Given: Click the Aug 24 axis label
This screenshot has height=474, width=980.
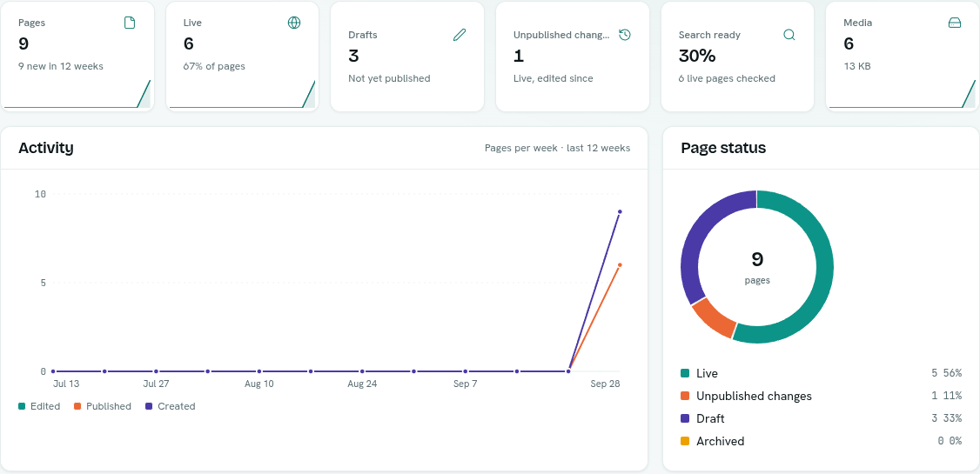Looking at the screenshot, I should 362,384.
